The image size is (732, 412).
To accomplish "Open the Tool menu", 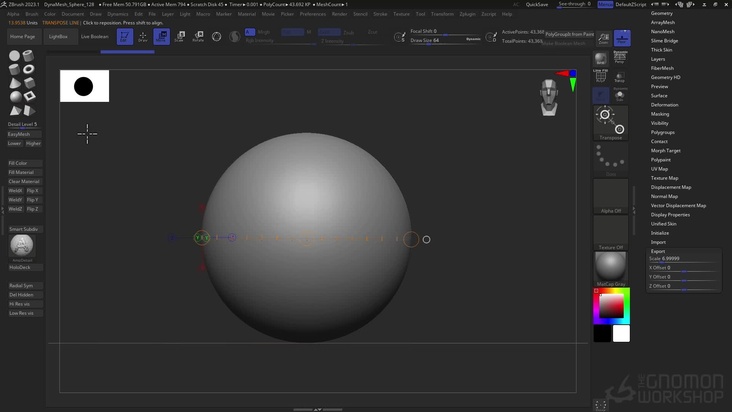I will point(421,14).
